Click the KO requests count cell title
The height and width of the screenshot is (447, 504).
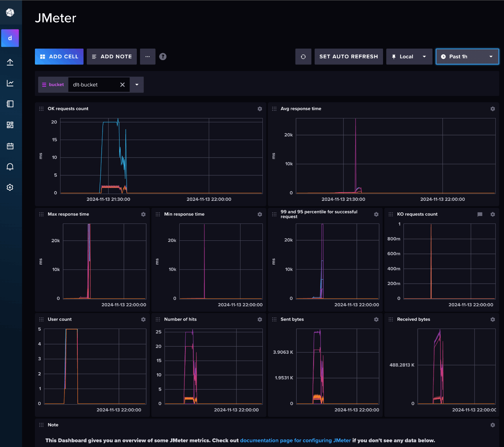pyautogui.click(x=417, y=214)
